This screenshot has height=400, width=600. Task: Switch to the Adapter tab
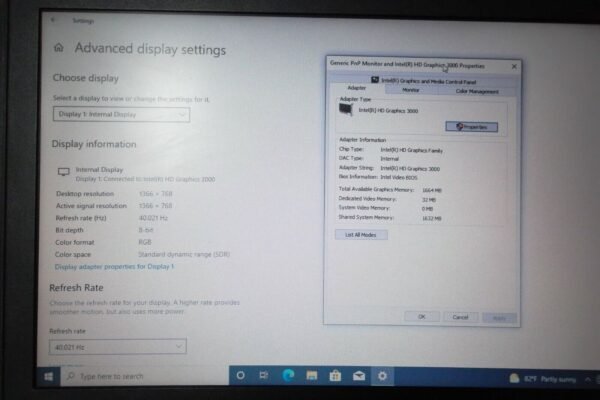click(357, 88)
